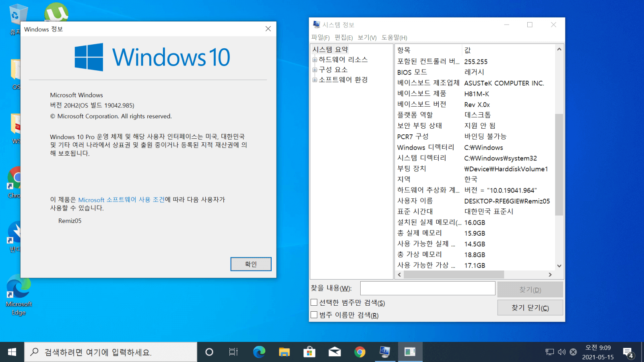Select the 표준 시간대 row

(x=475, y=212)
